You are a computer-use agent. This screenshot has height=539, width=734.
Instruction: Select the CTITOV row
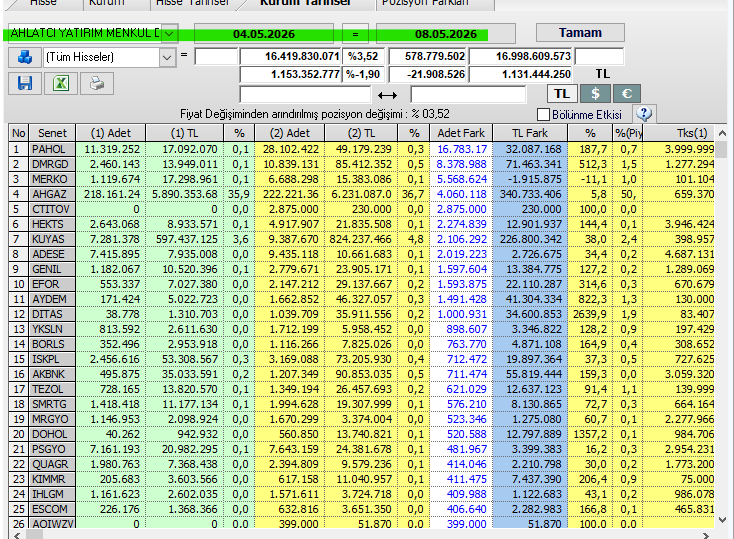coord(361,209)
